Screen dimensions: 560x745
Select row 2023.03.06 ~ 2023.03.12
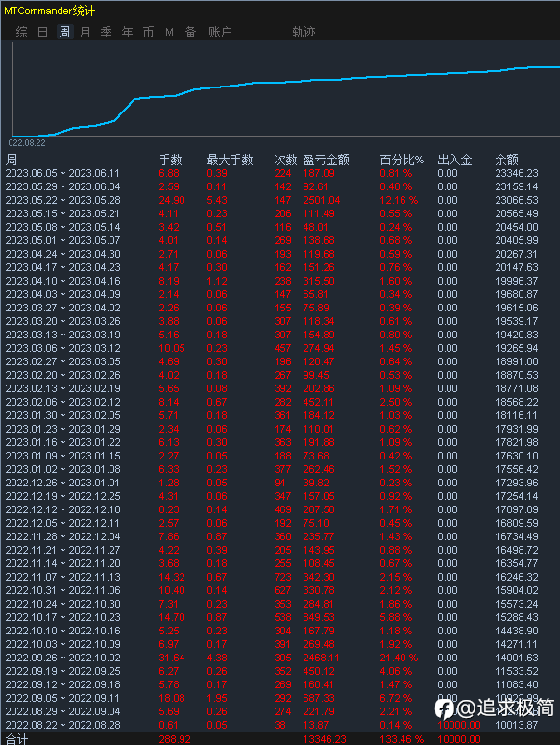280,348
